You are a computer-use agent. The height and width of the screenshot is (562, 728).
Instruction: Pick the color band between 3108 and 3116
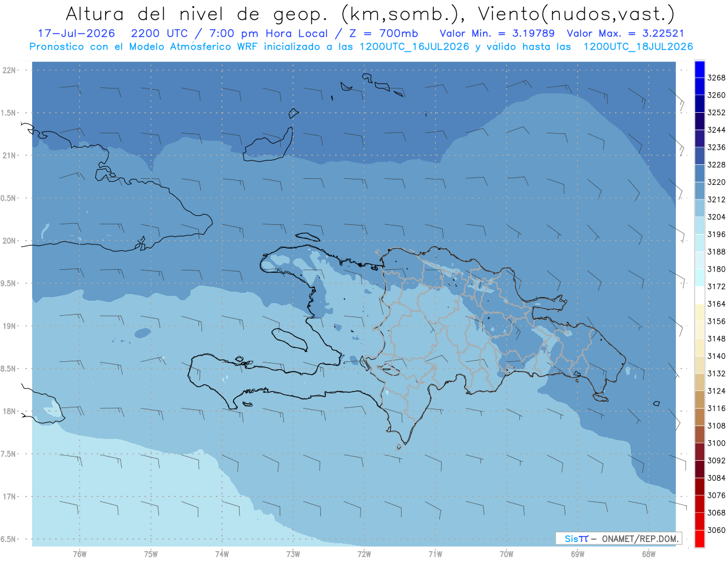(699, 417)
